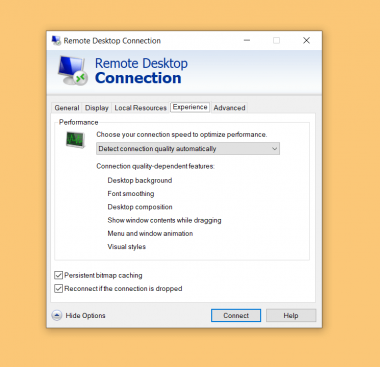Select the Experience tab
Viewport: 380px width, 367px height.
(190, 107)
